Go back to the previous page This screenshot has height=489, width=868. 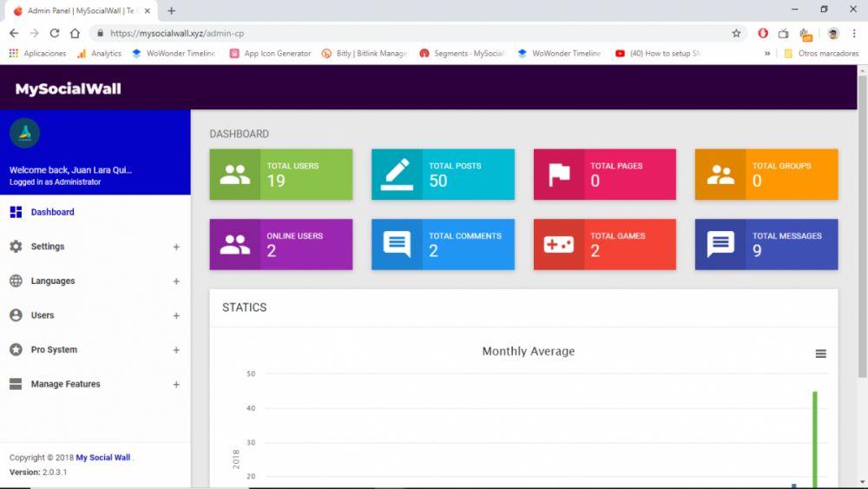click(14, 33)
